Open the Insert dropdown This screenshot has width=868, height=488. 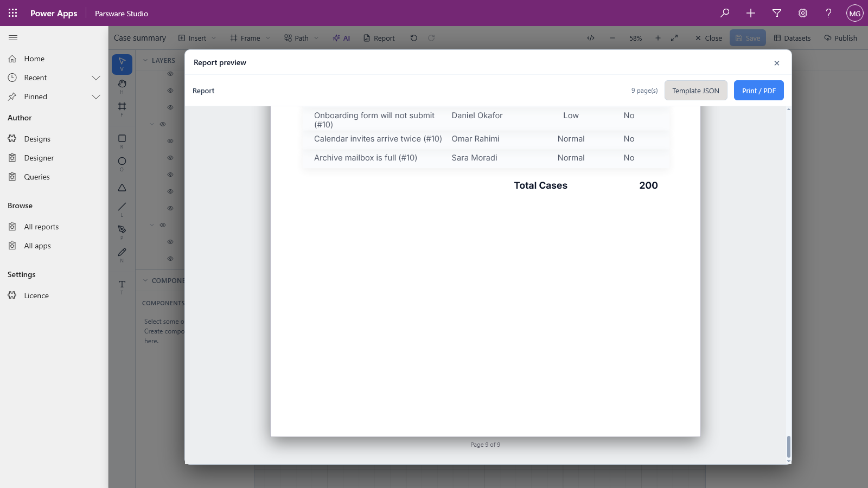pos(197,38)
